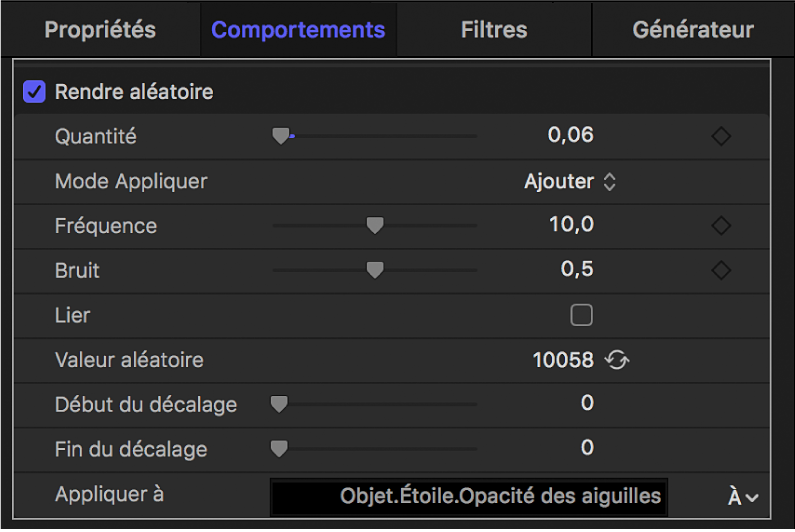This screenshot has width=795, height=532.
Task: Click the Bruit slider handle
Action: coord(375,271)
